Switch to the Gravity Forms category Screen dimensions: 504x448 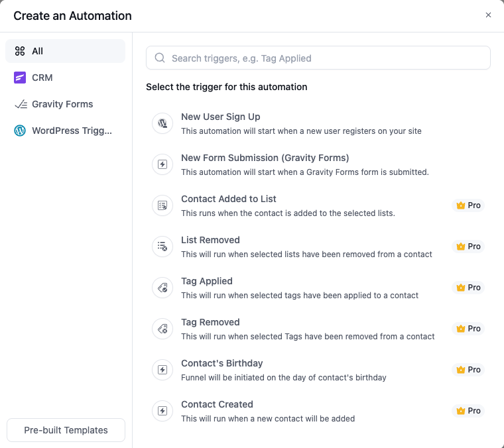[x=65, y=104]
